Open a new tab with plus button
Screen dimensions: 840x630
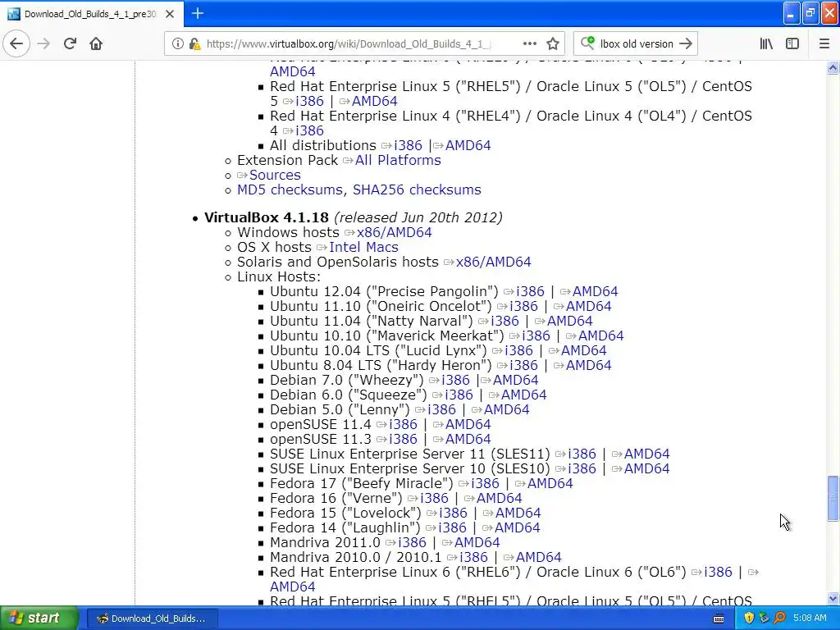coord(197,13)
